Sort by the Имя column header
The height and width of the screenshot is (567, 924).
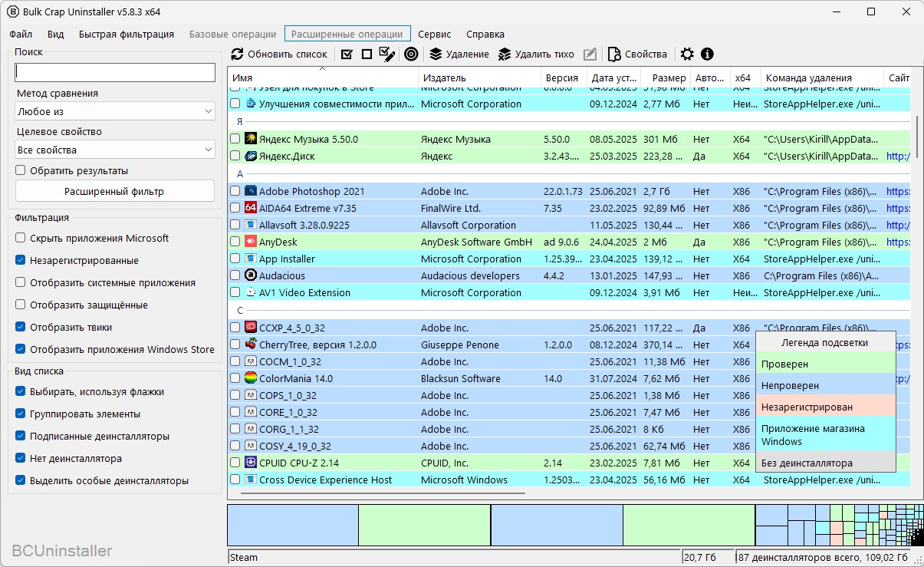[323, 77]
